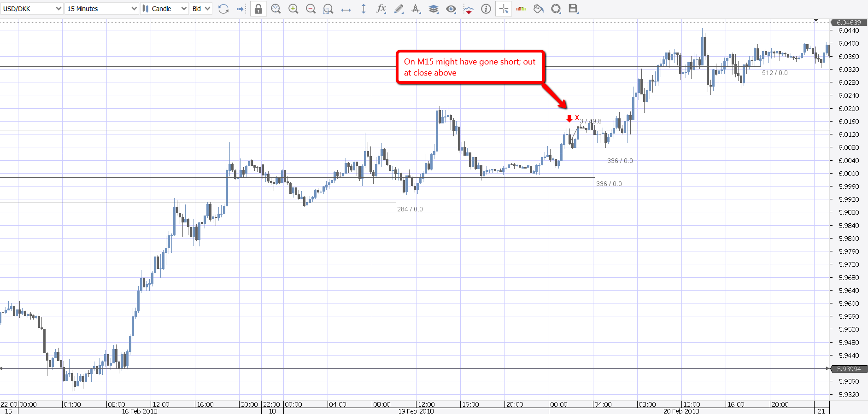Screen dimensions: 868x414
Task: Open the Candle chart type dropdown
Action: click(x=164, y=9)
